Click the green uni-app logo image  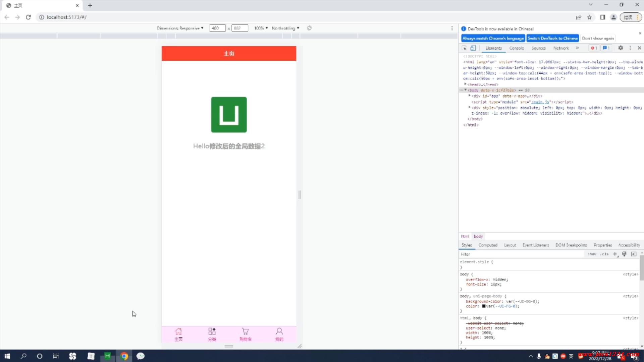click(x=229, y=115)
